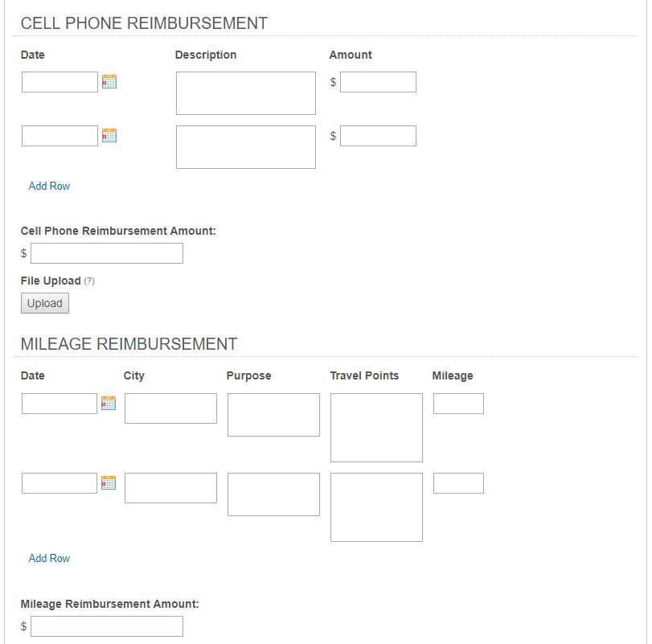Click Cell Phone Reimbursement Amount total field
Image resolution: width=652 pixels, height=644 pixels.
107,253
